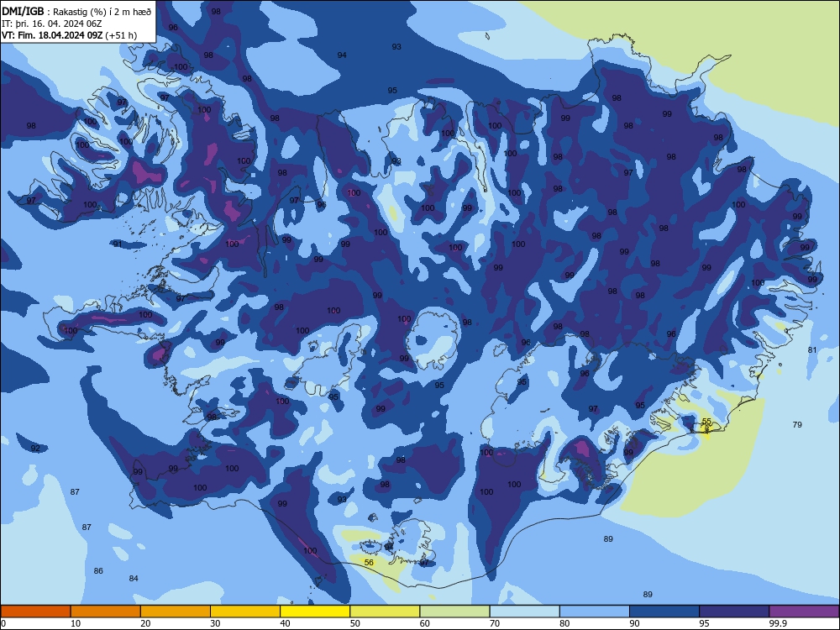Click the legend tick label '50'

(355, 623)
